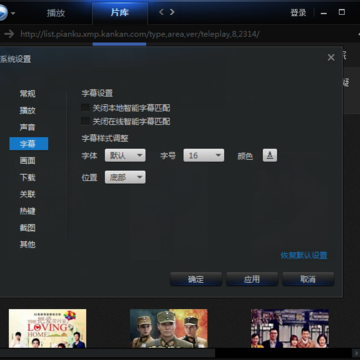This screenshot has height=360, width=360.
Task: Click the Xunlei player logo icon
Action: click(x=3, y=13)
